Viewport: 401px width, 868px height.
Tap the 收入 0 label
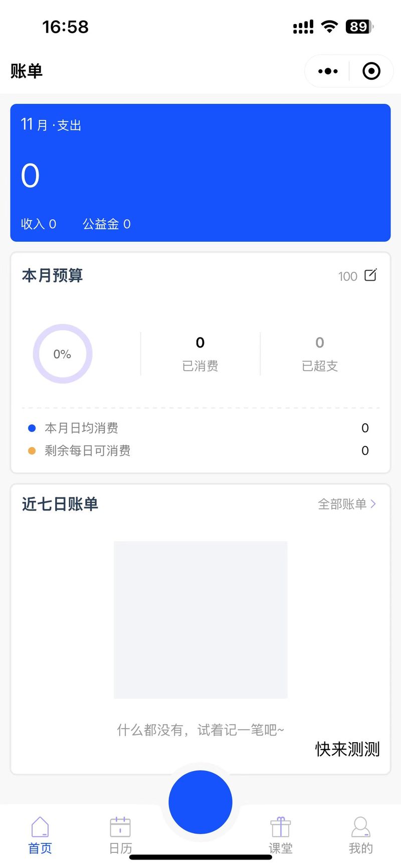point(39,224)
